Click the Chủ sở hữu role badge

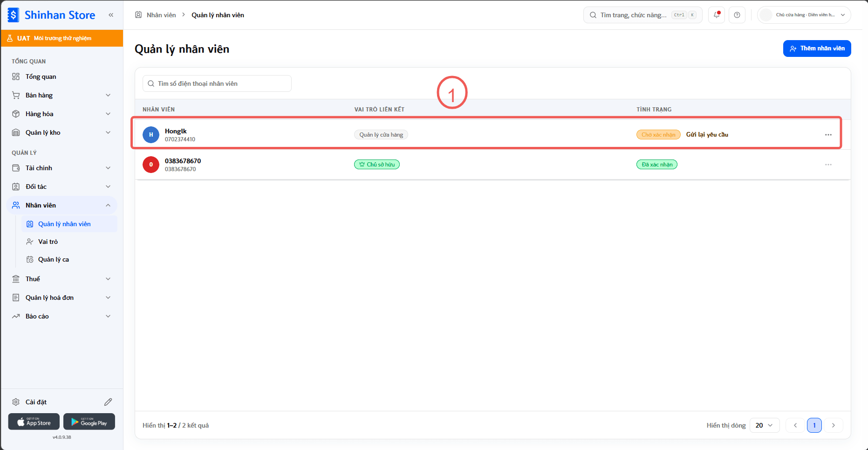coord(377,165)
